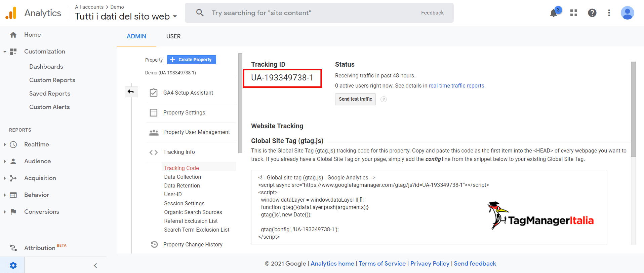Click the Home house icon

point(13,35)
